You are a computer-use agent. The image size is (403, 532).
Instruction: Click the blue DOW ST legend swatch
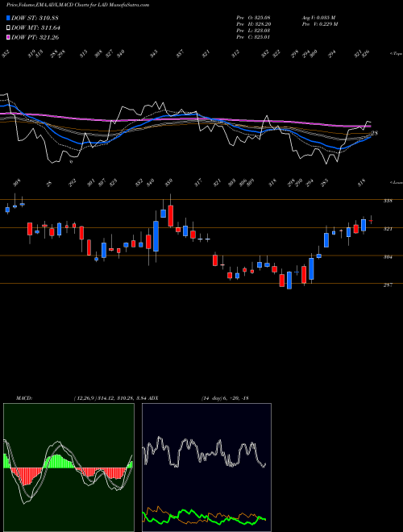(8, 18)
